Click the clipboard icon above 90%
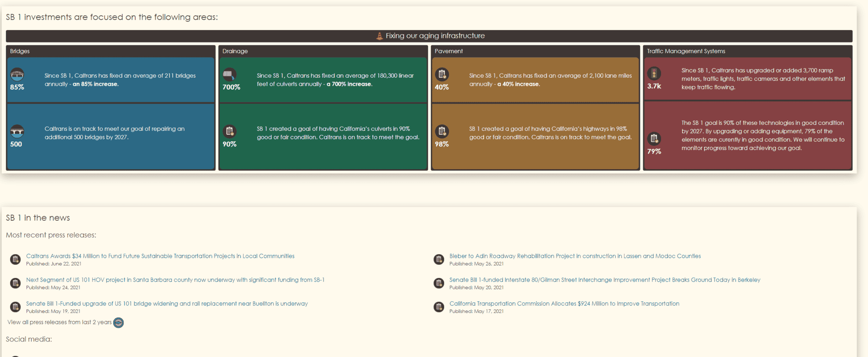868x357 pixels. 229,132
